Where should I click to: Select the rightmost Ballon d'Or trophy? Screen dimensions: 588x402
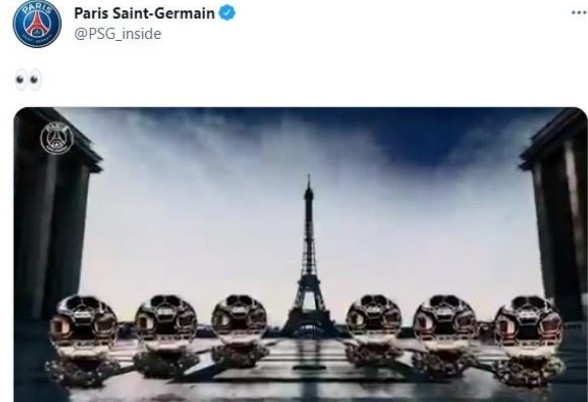[529, 340]
